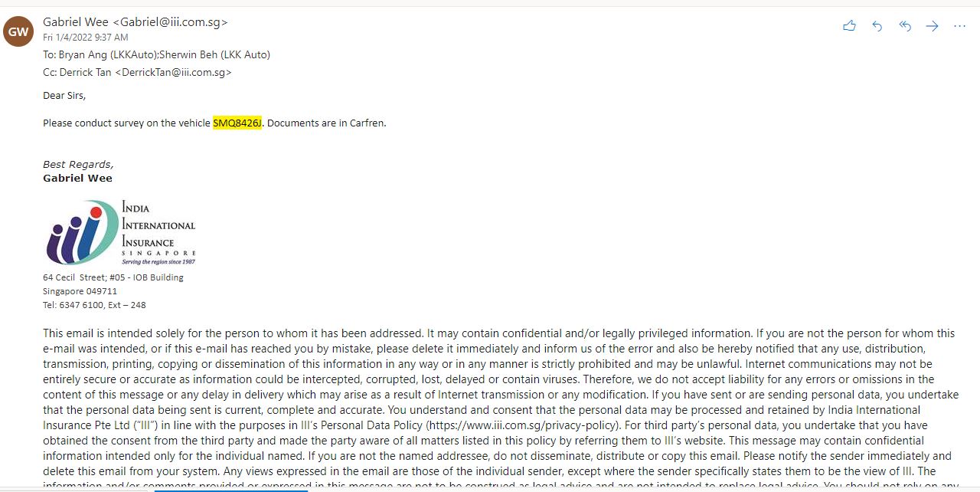Viewport: 980px width, 492px height.
Task: Click the highlighted vehicle number SMQ8426J
Action: tap(237, 123)
